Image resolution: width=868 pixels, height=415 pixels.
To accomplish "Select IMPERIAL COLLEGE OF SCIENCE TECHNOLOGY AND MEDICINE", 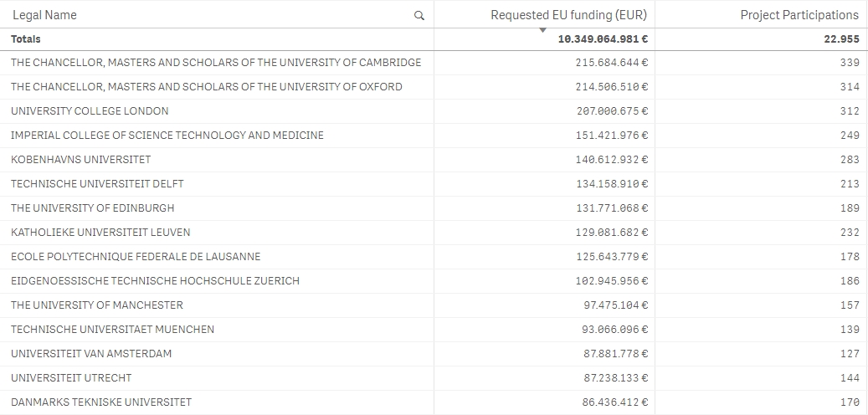I will point(167,136).
